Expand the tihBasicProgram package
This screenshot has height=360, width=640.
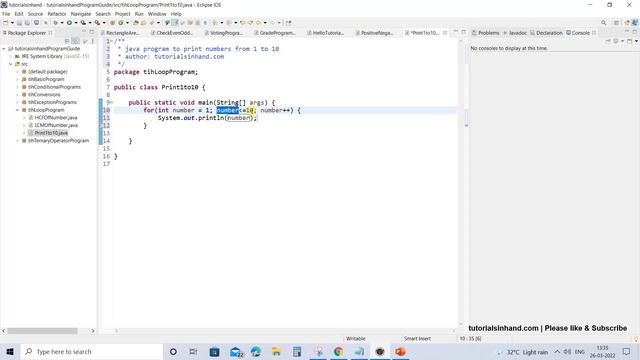tap(18, 79)
